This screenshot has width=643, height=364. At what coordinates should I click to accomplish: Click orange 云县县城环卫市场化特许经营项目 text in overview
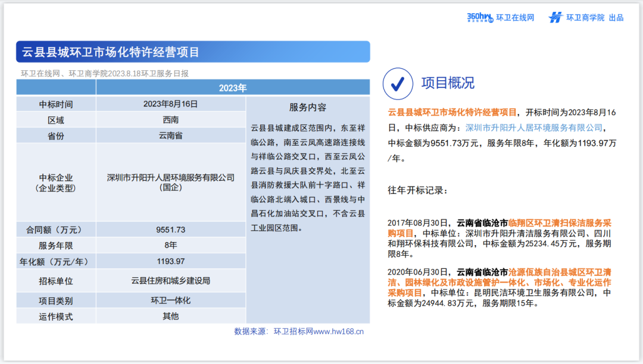452,112
